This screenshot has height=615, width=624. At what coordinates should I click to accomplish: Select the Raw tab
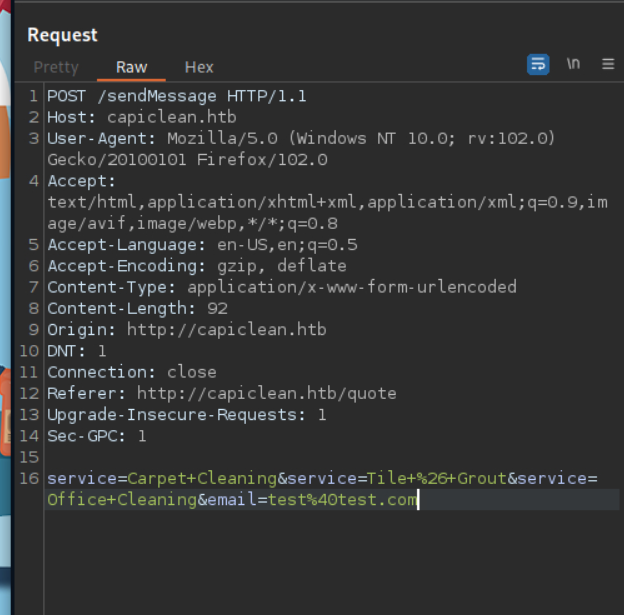(x=131, y=67)
